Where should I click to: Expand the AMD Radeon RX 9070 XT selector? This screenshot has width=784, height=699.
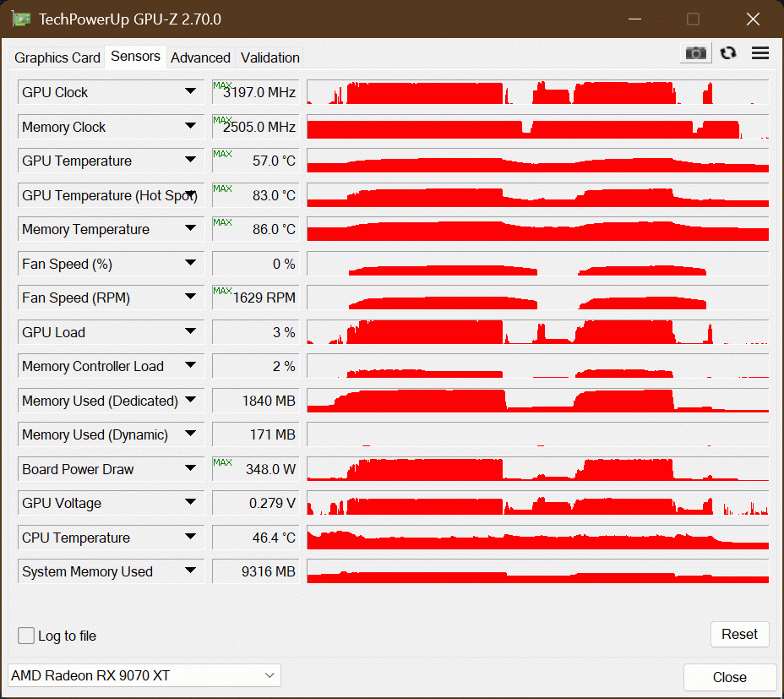point(144,675)
